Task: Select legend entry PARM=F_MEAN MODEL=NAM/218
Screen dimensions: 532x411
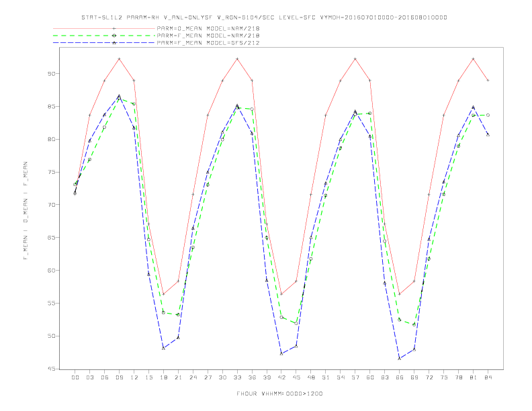Action: point(208,36)
